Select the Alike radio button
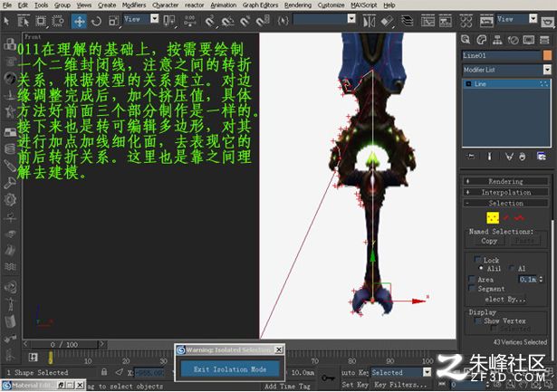The width and height of the screenshot is (557, 392). [x=480, y=268]
